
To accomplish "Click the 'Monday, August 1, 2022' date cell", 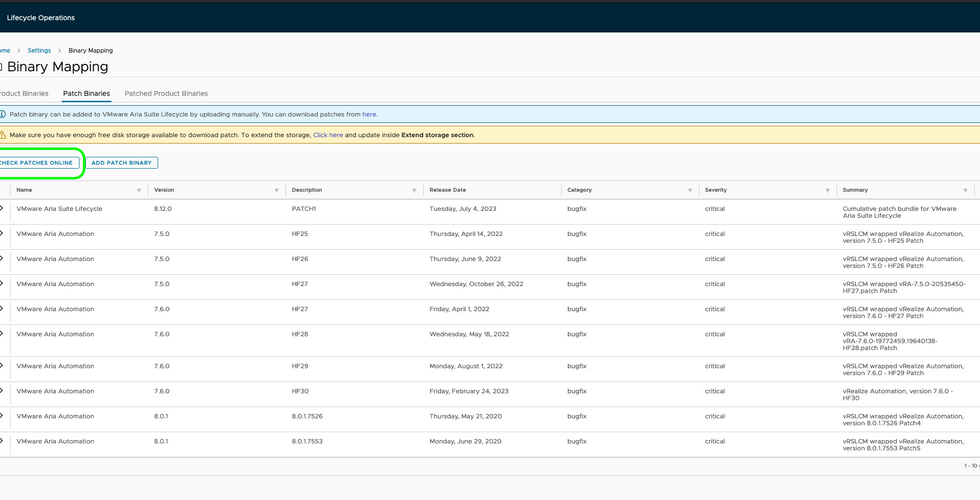I will [466, 366].
